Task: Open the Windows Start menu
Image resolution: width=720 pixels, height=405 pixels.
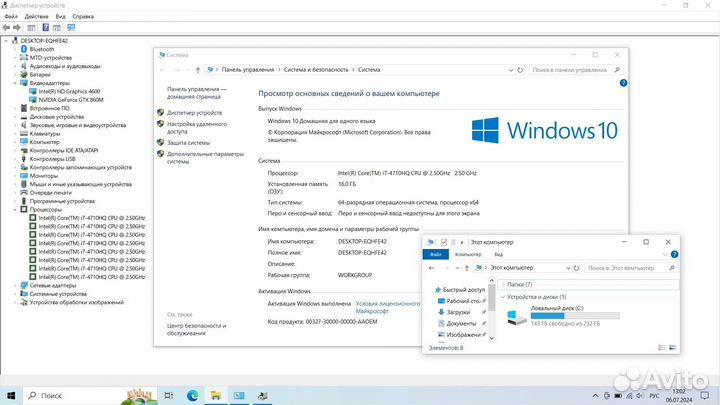Action: click(x=11, y=395)
